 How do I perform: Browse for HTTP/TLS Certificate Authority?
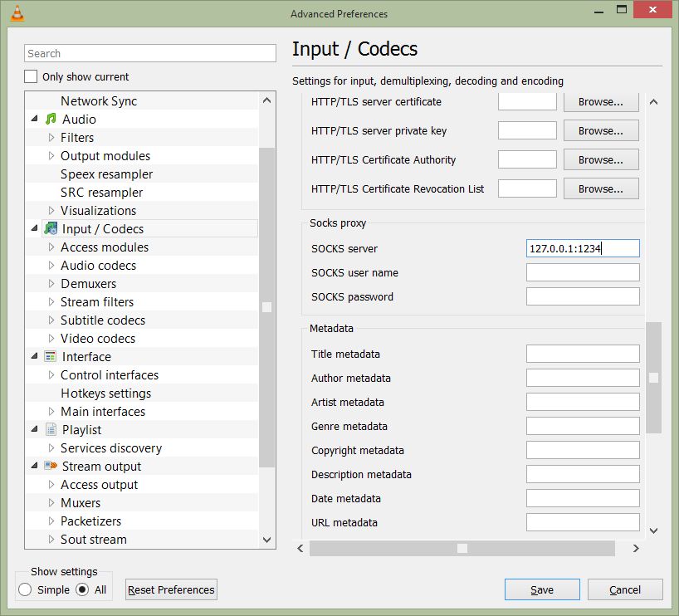point(601,159)
